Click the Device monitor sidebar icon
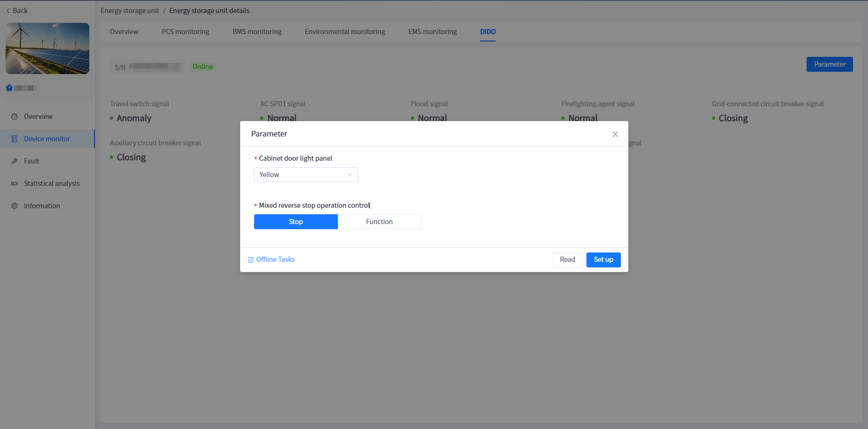868x429 pixels. [14, 139]
